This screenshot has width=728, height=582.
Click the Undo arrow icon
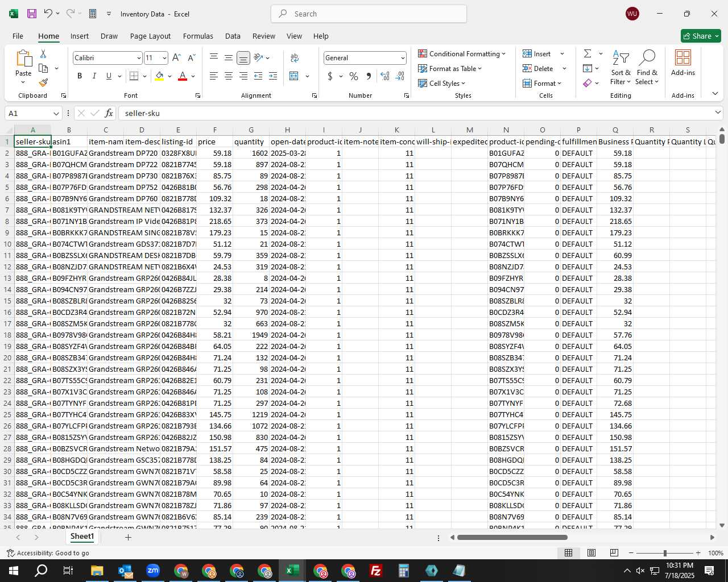click(x=48, y=14)
